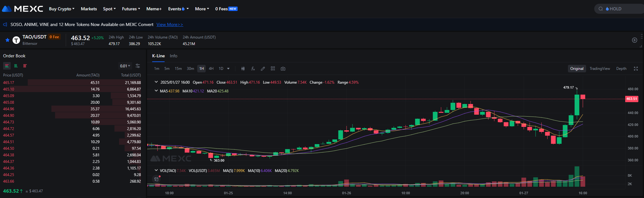Go to Markets page

tap(89, 9)
